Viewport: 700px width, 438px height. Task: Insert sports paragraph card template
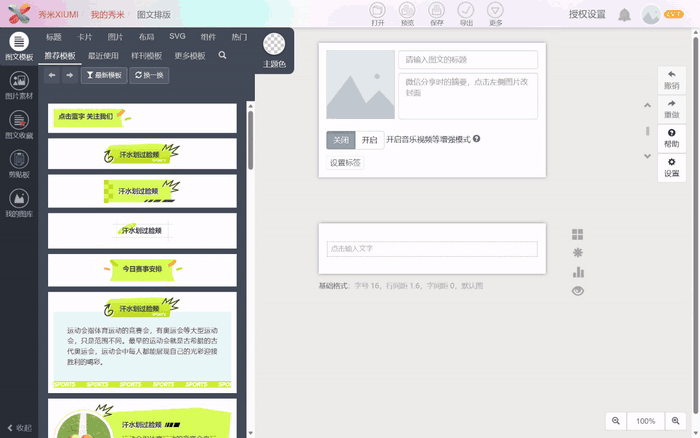pyautogui.click(x=142, y=342)
